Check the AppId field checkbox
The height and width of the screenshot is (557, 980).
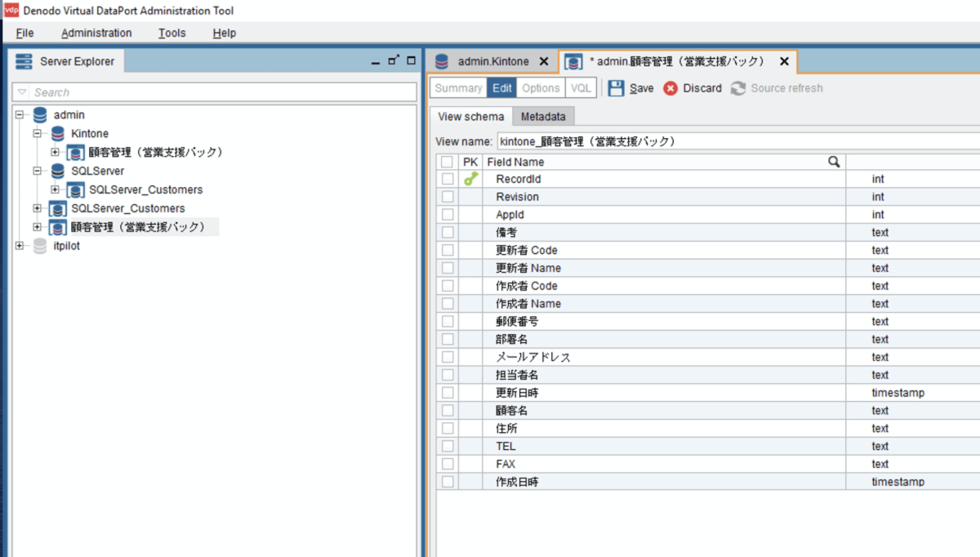[x=448, y=215]
